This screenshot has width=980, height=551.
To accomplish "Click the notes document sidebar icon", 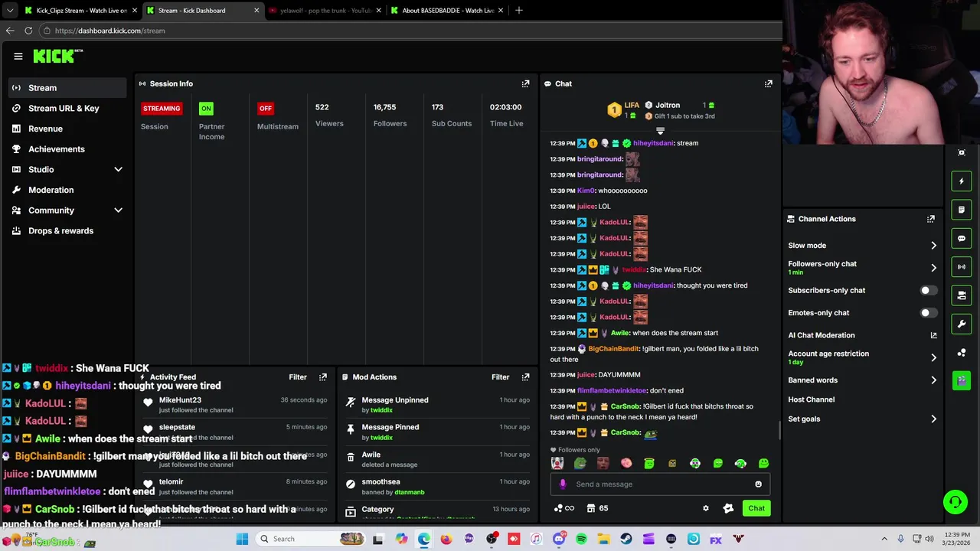I will point(962,210).
